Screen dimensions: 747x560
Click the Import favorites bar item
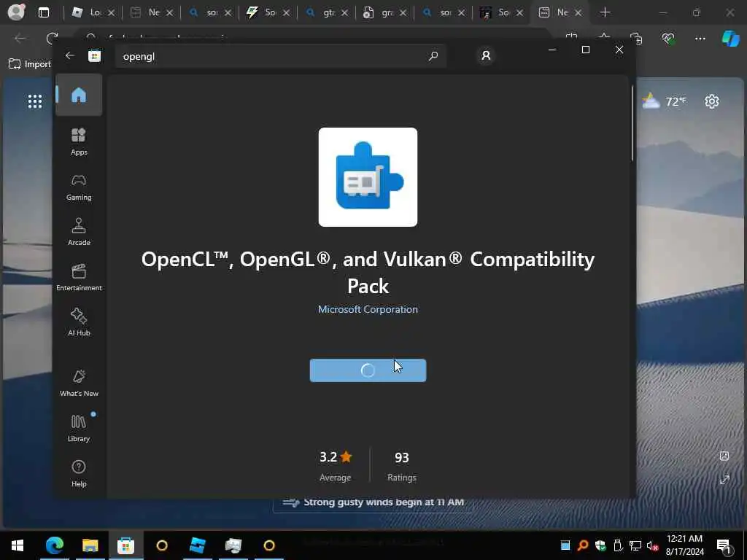coord(29,64)
